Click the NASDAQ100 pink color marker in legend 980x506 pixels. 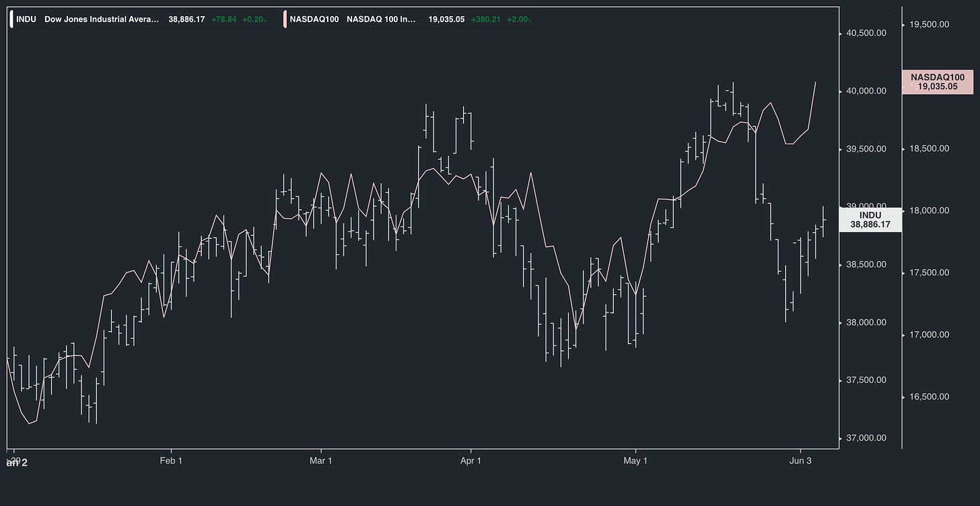(285, 20)
